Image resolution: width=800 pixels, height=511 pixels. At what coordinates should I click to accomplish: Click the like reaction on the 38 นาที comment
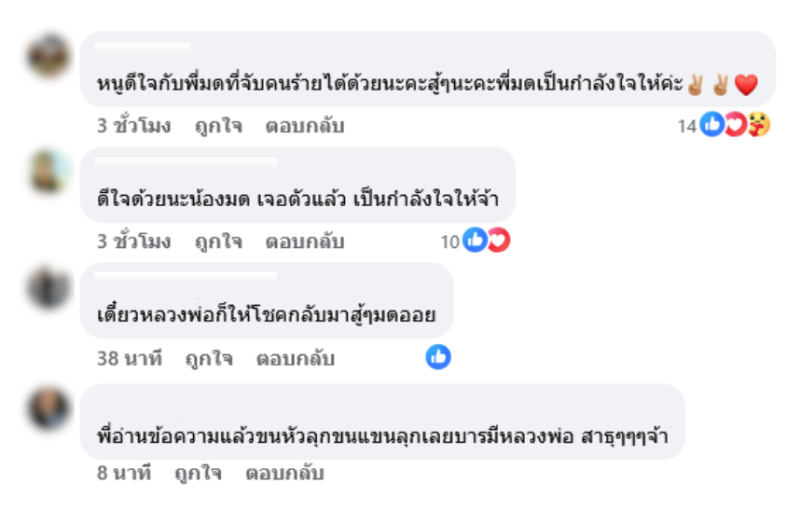[438, 357]
